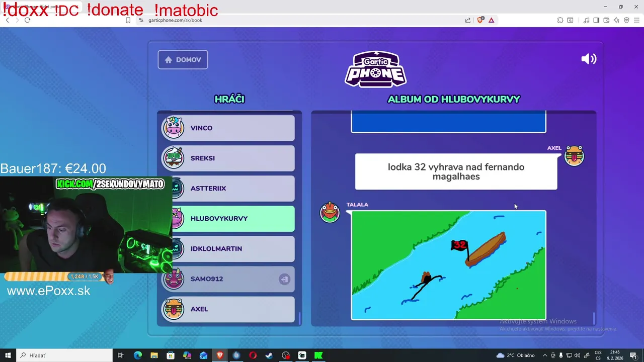The width and height of the screenshot is (644, 362).
Task: Click the blue drawing at the album top
Action: point(448,122)
